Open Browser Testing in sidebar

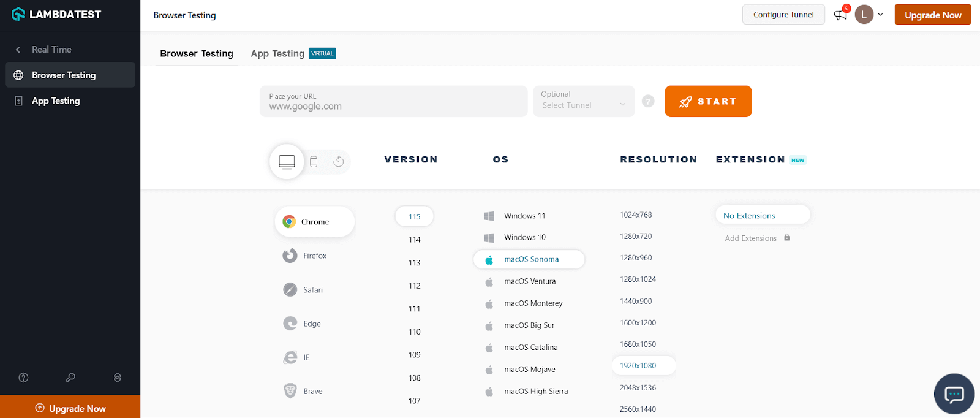(70, 75)
